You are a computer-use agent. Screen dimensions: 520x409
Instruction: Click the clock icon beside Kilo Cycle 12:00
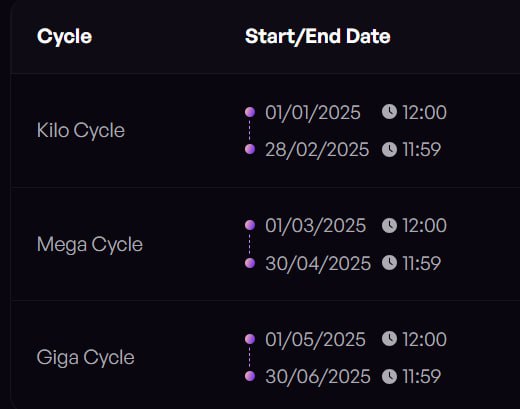point(389,111)
